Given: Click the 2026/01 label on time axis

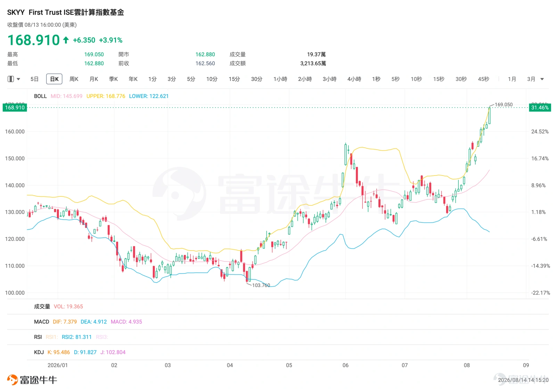Looking at the screenshot, I should click(x=58, y=365).
